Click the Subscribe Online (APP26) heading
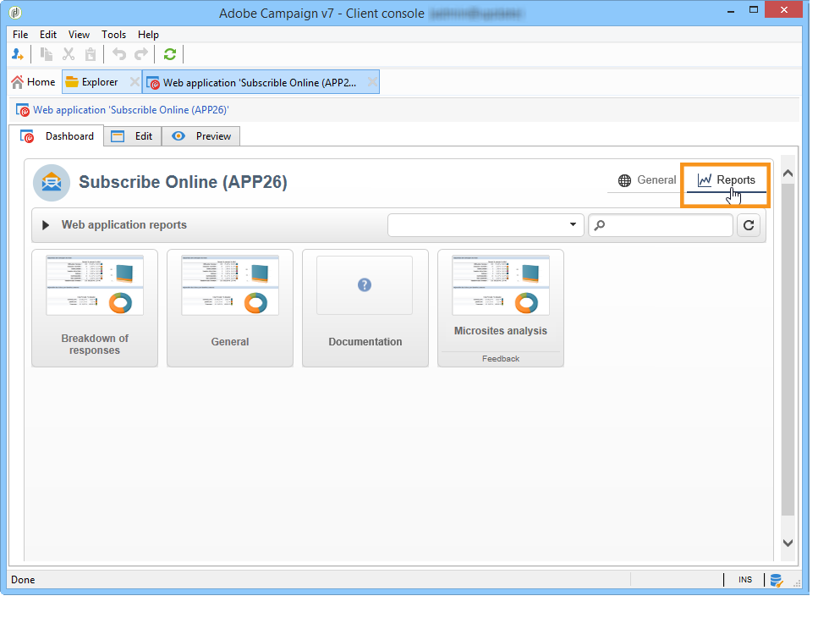 (x=183, y=182)
